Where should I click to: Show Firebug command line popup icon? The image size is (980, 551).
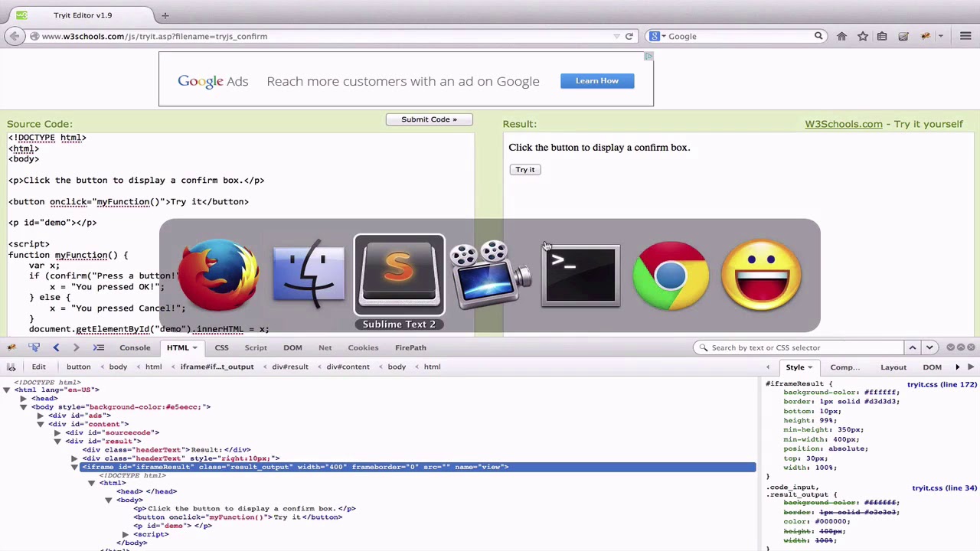[99, 347]
